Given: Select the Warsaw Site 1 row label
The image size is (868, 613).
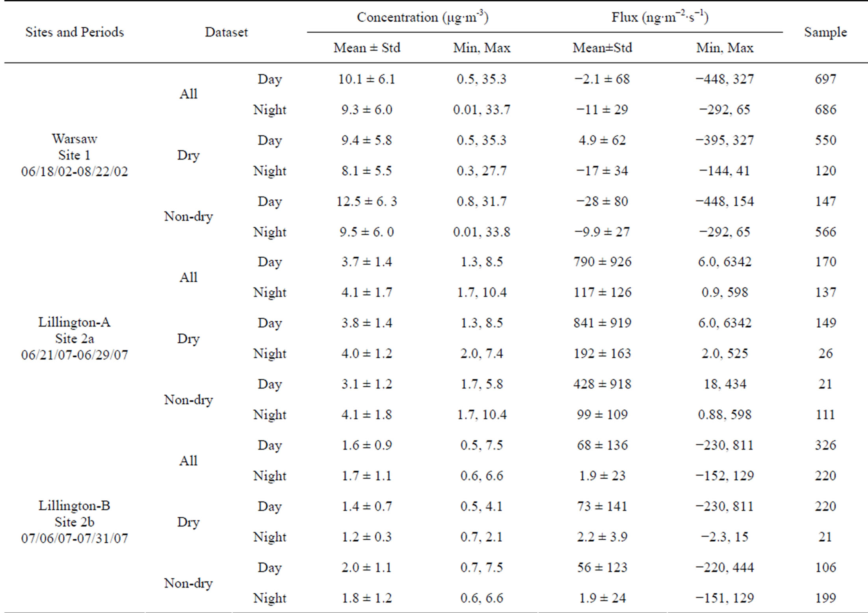Looking at the screenshot, I should tap(74, 155).
